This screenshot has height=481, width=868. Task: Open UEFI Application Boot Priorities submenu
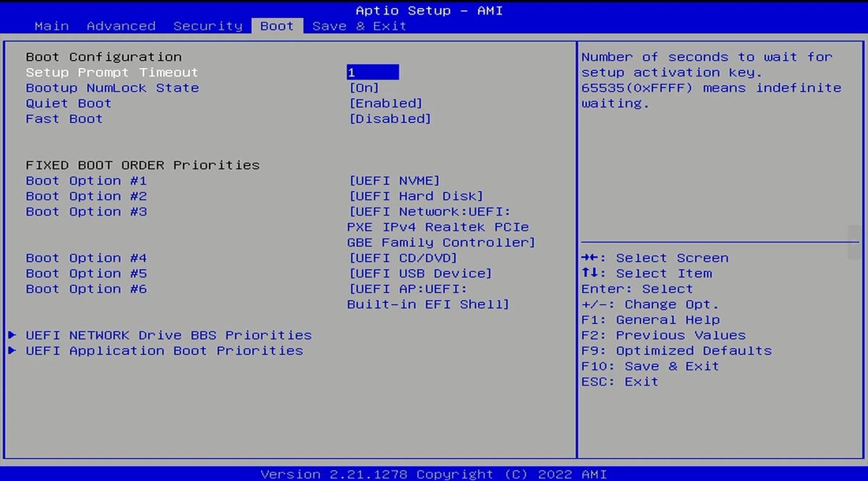click(164, 351)
